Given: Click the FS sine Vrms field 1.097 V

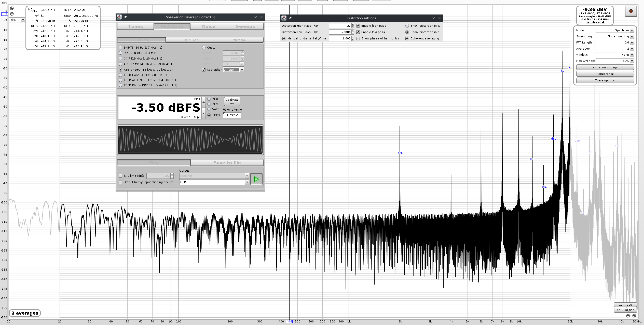Looking at the screenshot, I should click(x=232, y=115).
